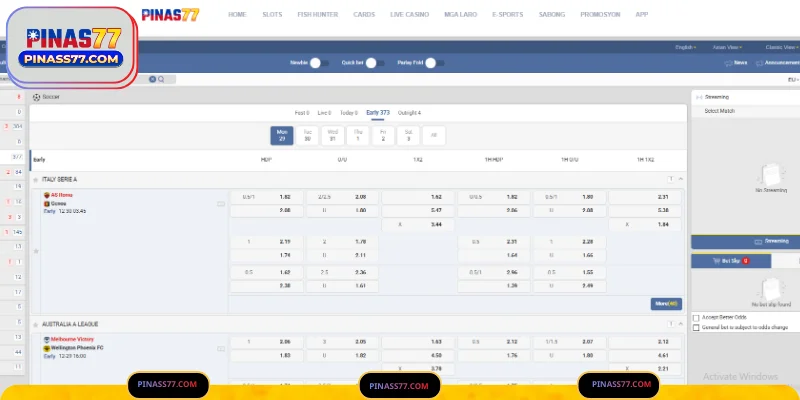The width and height of the screenshot is (800, 400).
Task: Open match stats icon for Melbourne Victory game
Action: (221, 349)
